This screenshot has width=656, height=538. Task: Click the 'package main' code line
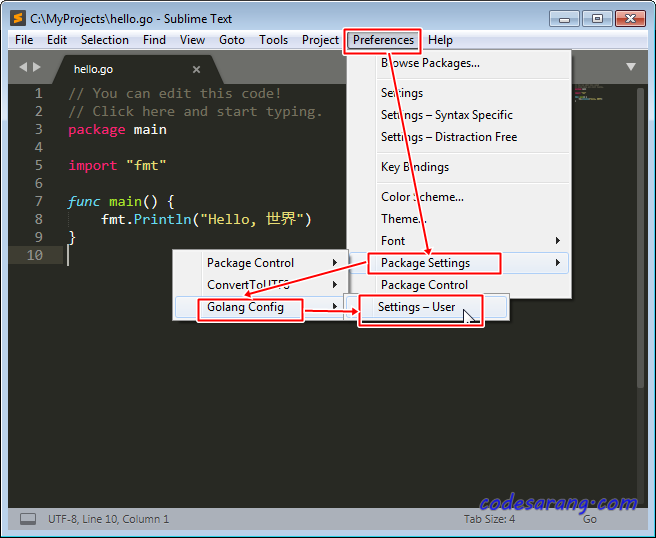click(118, 130)
